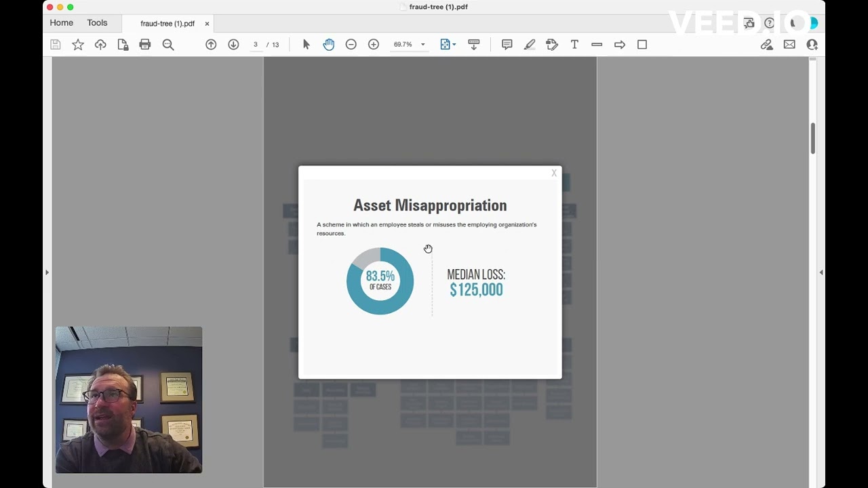Expand the right tools pane arrow
Viewport: 868px width, 488px height.
821,272
